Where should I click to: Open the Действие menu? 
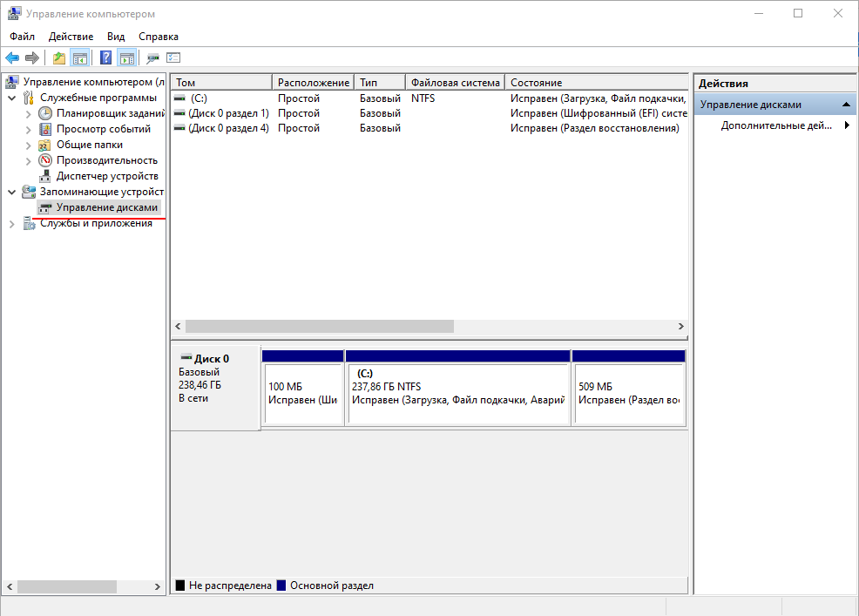tap(71, 37)
